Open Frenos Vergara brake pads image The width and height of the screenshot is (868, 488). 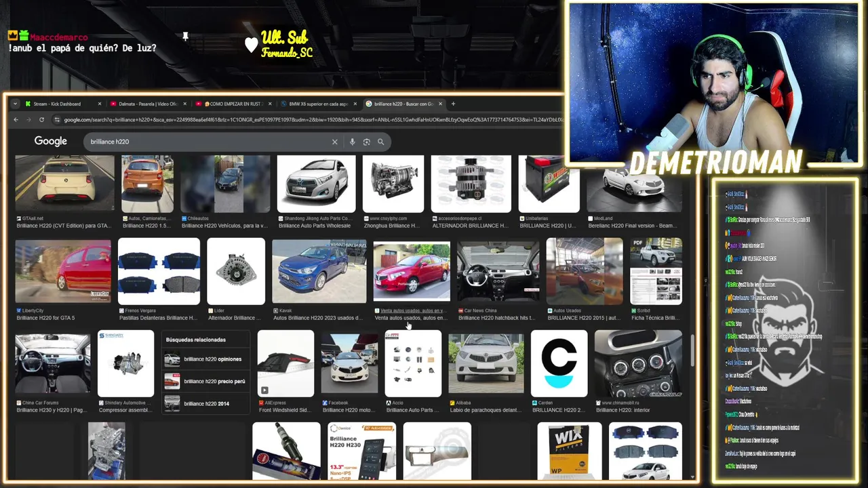(159, 271)
